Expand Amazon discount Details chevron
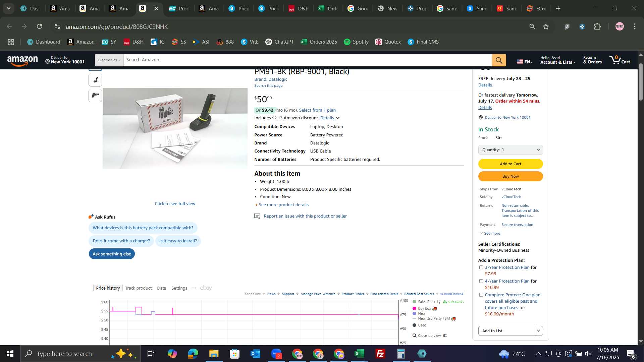The image size is (644, 362). click(x=337, y=118)
